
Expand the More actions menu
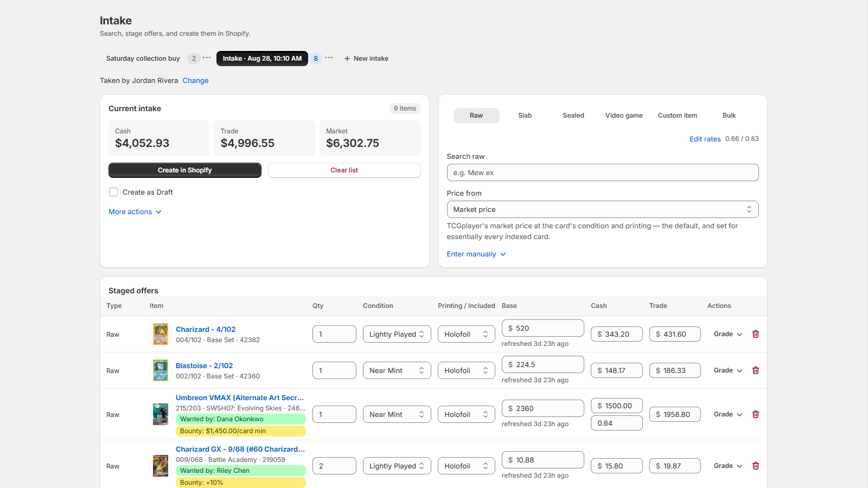(135, 212)
